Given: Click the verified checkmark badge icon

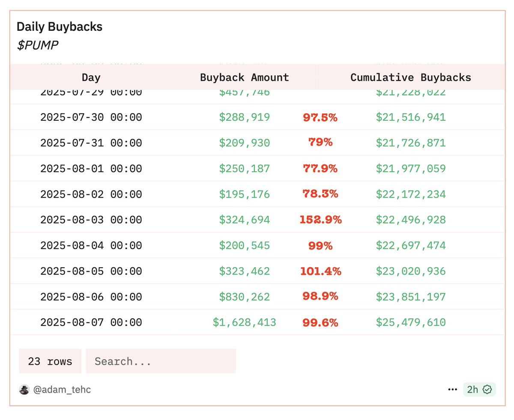Looking at the screenshot, I should [x=487, y=390].
